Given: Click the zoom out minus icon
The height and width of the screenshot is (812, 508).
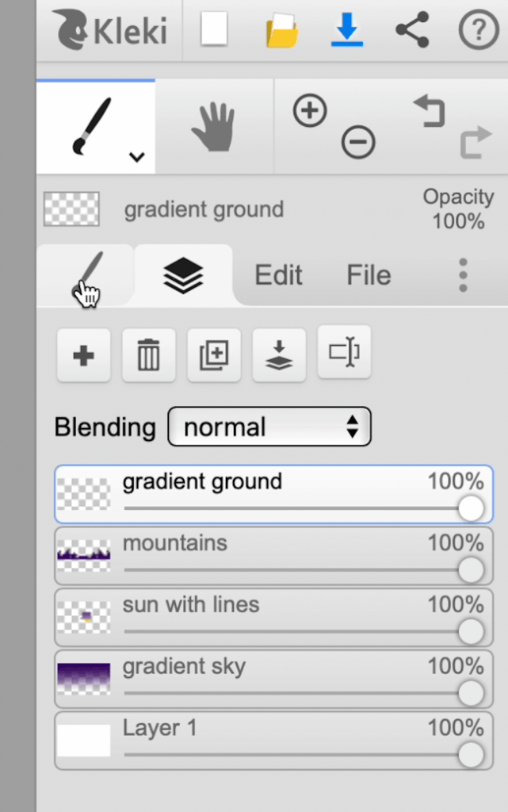Looking at the screenshot, I should click(x=358, y=141).
